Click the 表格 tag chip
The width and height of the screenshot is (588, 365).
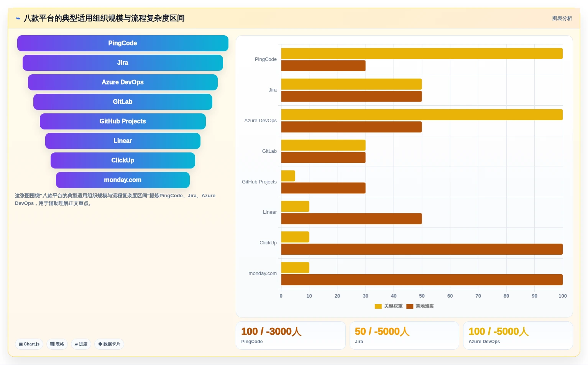point(57,344)
